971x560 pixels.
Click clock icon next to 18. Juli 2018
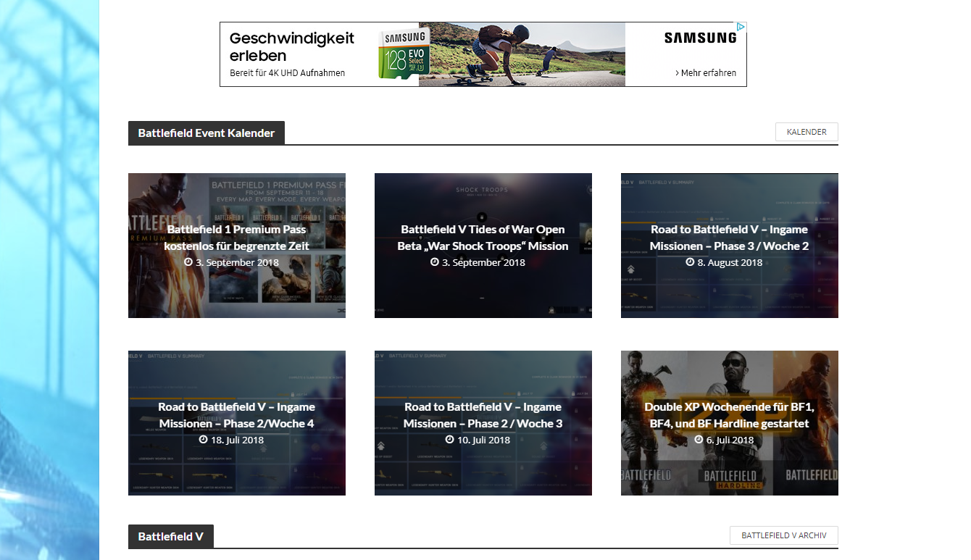tap(203, 440)
